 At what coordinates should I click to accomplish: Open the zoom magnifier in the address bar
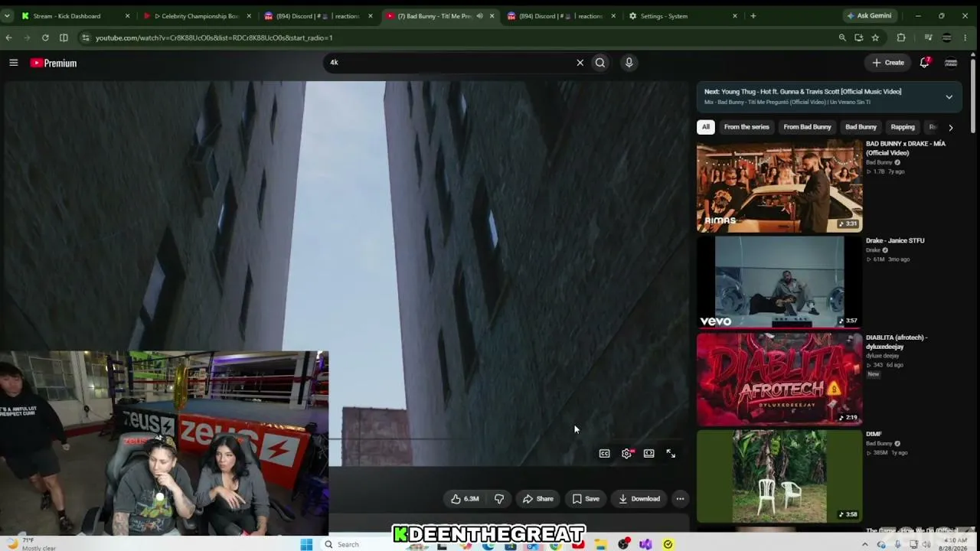point(842,37)
